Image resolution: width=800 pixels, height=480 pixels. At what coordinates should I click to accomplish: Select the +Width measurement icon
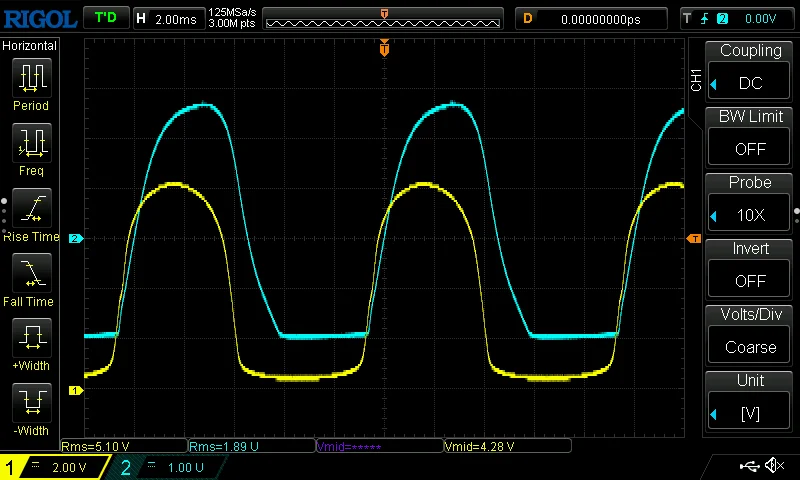coord(31,338)
